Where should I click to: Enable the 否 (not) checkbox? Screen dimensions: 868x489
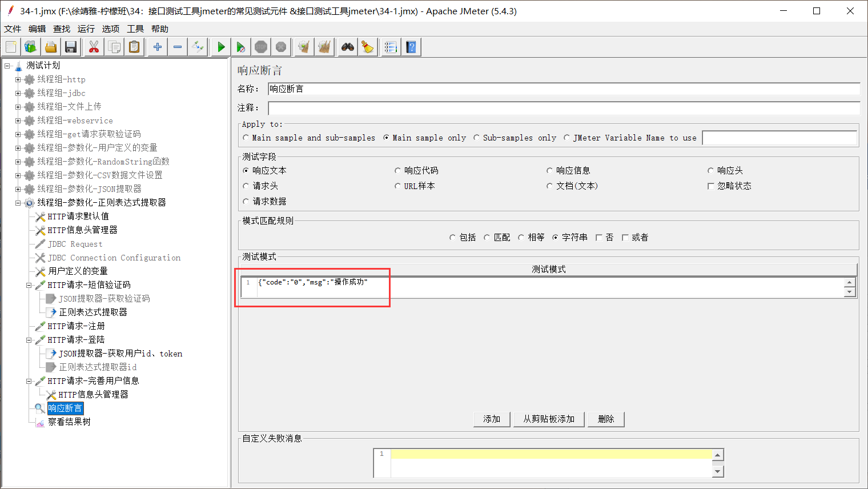604,237
